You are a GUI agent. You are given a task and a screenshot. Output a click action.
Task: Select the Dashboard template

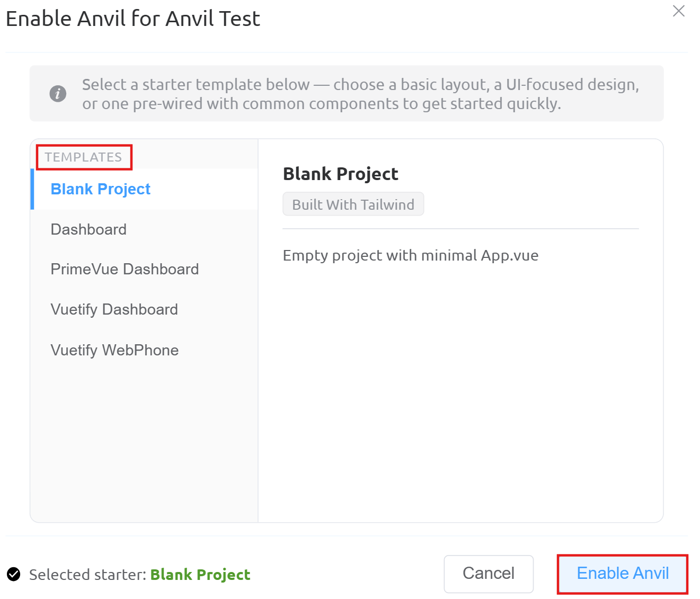coord(88,229)
